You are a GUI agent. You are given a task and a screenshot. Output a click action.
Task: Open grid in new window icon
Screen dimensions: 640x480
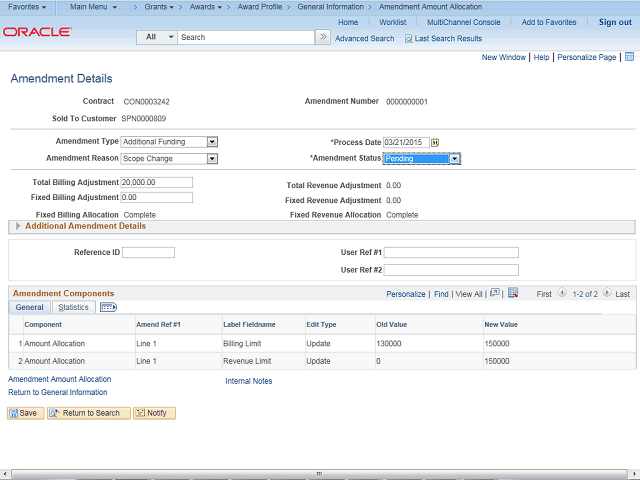(x=496, y=294)
